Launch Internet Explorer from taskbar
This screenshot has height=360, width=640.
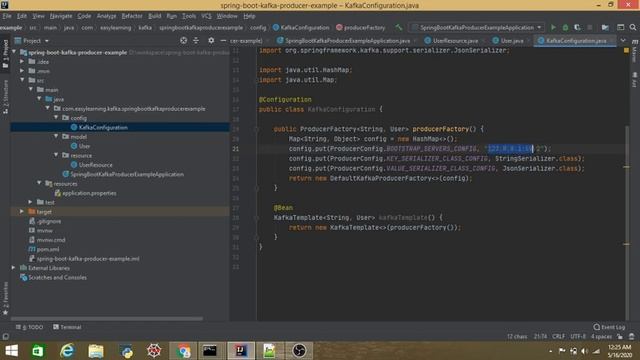point(67,351)
